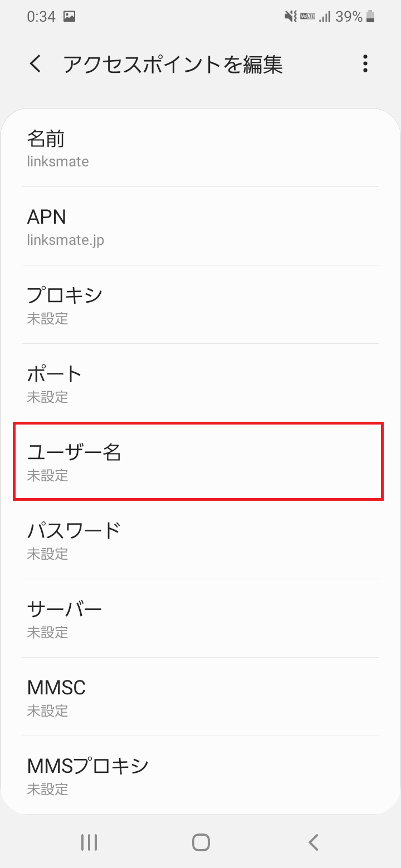Open the パスワード setting
This screenshot has width=401, height=868.
[x=200, y=540]
